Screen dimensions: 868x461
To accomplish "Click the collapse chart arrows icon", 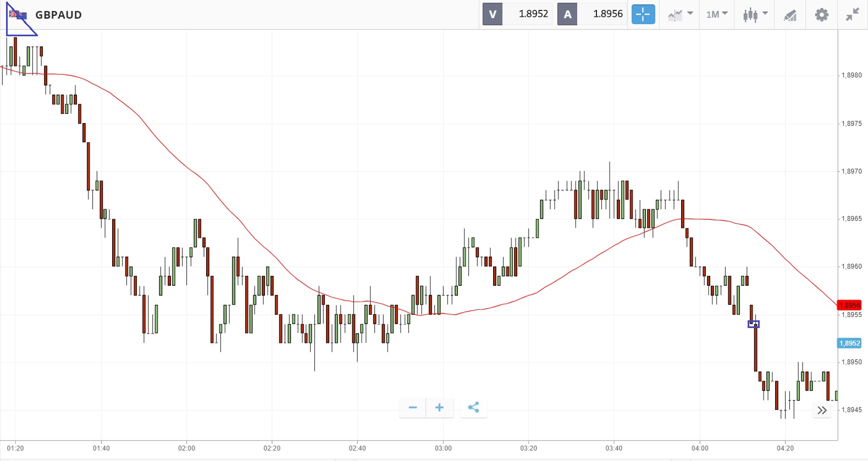I will coord(852,14).
